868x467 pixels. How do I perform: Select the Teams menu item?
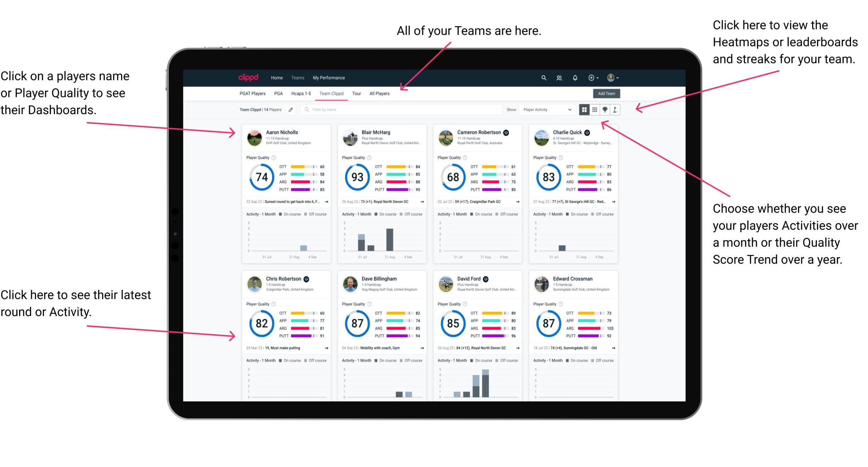click(298, 78)
